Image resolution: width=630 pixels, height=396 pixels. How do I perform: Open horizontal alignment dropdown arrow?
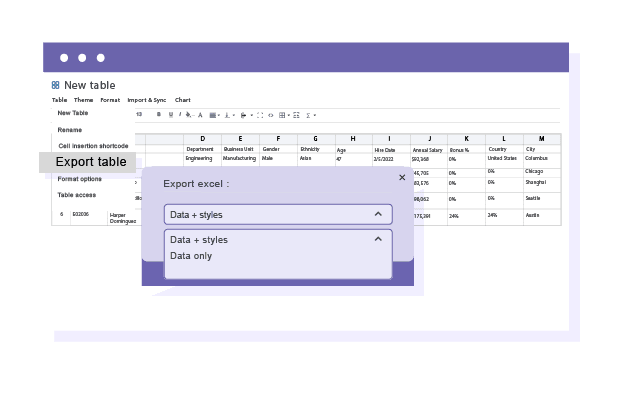pos(219,116)
